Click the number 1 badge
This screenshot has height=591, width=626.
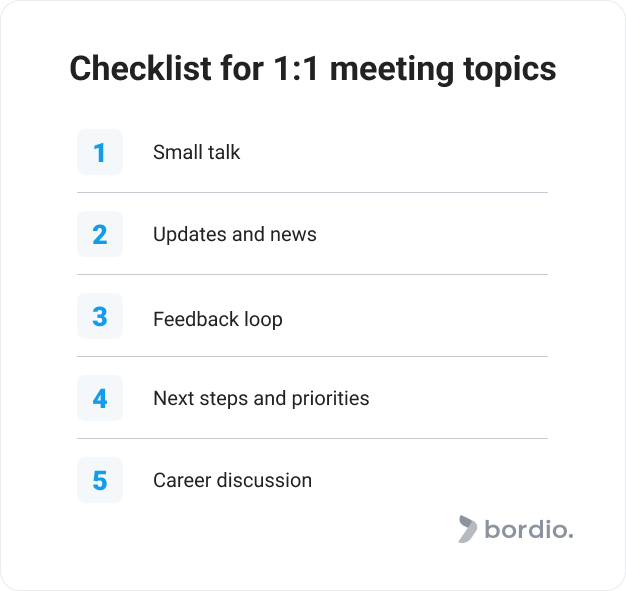(100, 152)
